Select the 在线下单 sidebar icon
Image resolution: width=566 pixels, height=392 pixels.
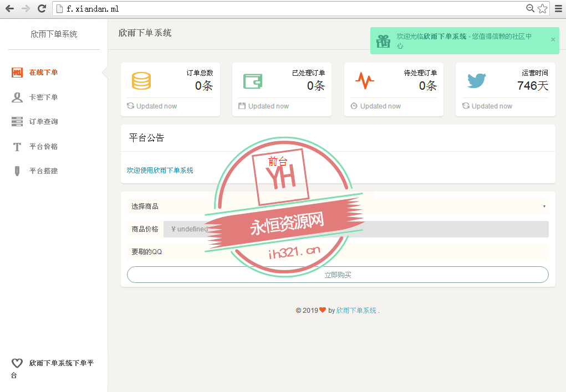(16, 72)
